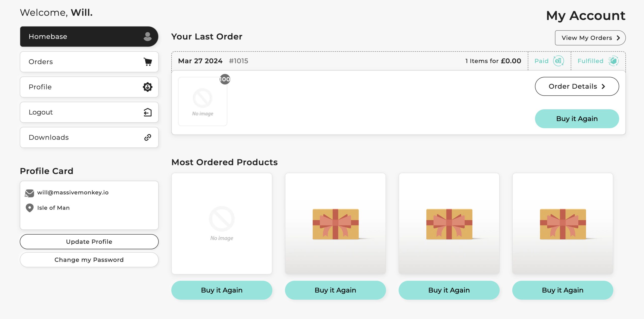Click the Logout exit icon
Screen dimensions: 644x319
coord(147,112)
